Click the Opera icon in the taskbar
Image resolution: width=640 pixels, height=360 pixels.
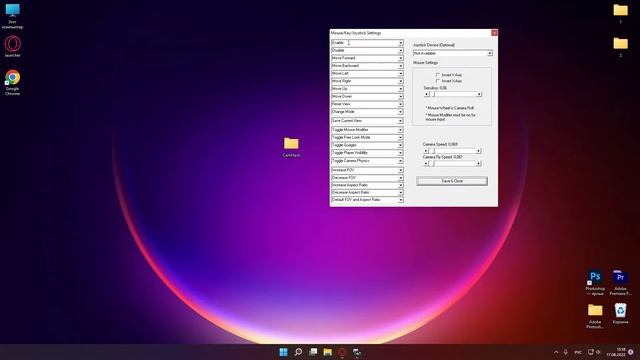coord(342,352)
